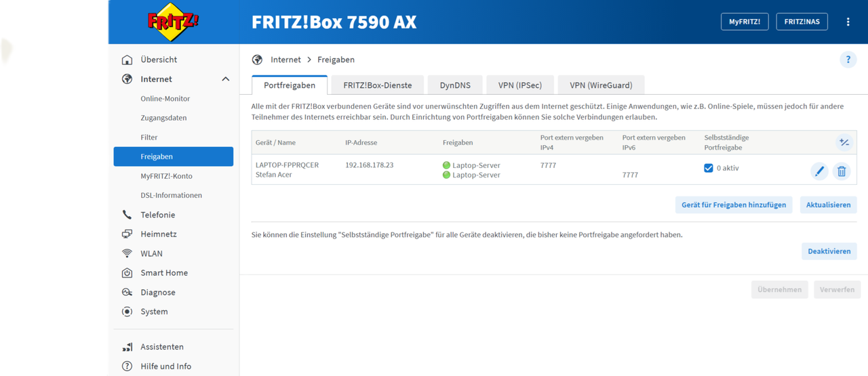Open DSL-Informationen in the sidebar
868x376 pixels.
point(171,195)
